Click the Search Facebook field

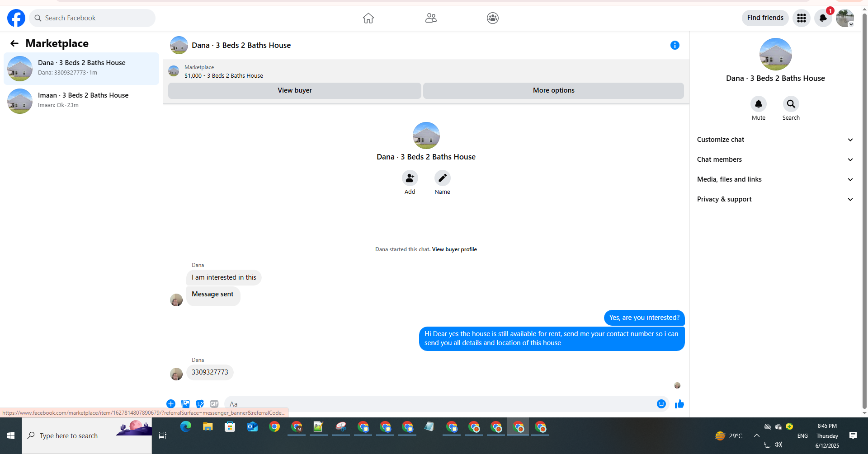[x=92, y=18]
